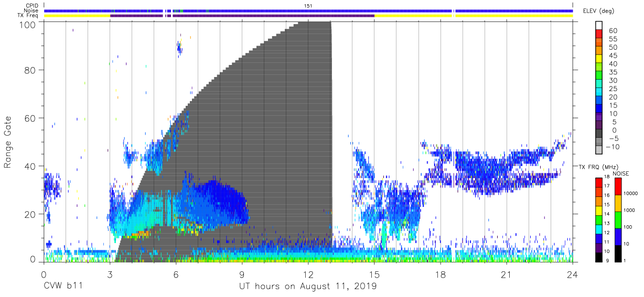The height and width of the screenshot is (297, 644).
Task: Select the '45' label on the ELEV legend
Action: pos(613,56)
